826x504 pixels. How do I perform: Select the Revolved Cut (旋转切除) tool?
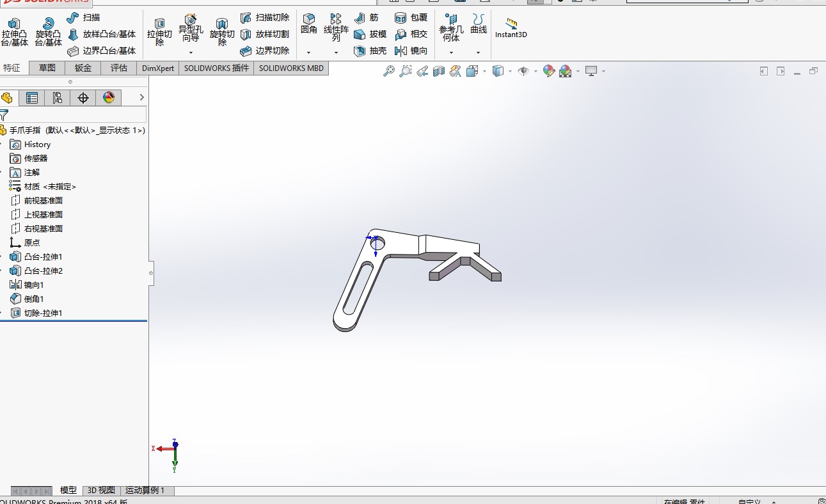coord(222,32)
